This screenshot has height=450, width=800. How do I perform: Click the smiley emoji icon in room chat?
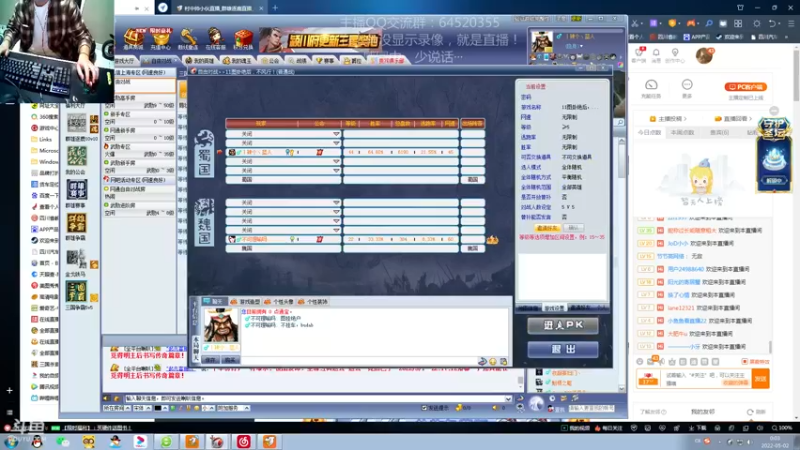493,361
